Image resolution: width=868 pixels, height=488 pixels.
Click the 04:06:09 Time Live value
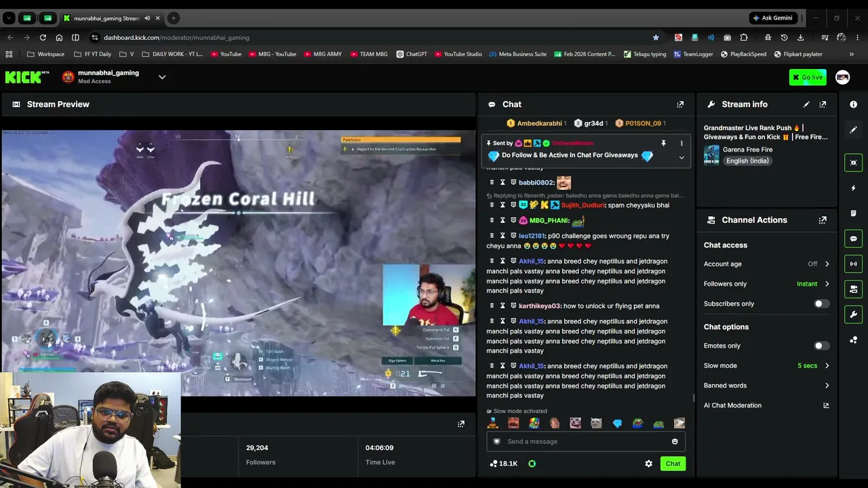click(379, 448)
